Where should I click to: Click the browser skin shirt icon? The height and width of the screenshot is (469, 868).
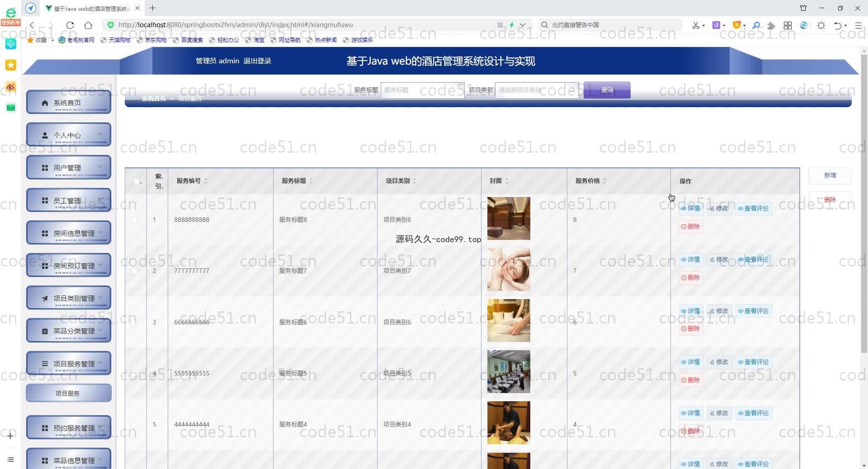[x=803, y=8]
